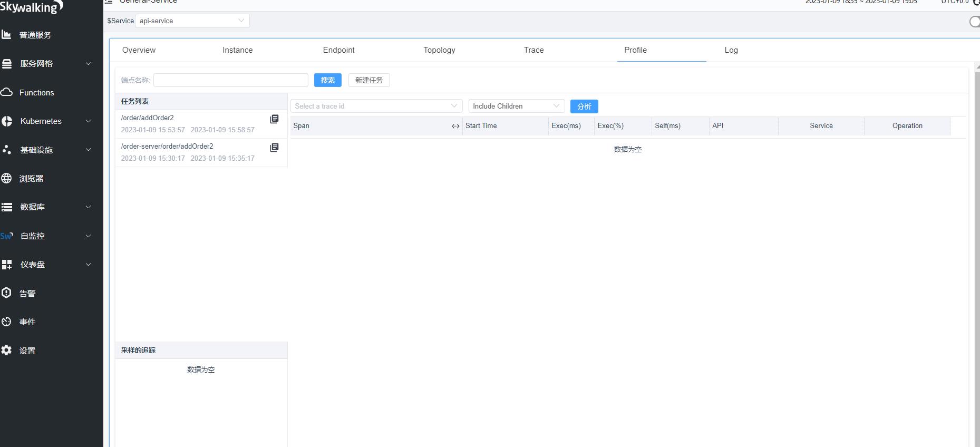
Task: Switch to the Overview tab
Action: pos(139,50)
